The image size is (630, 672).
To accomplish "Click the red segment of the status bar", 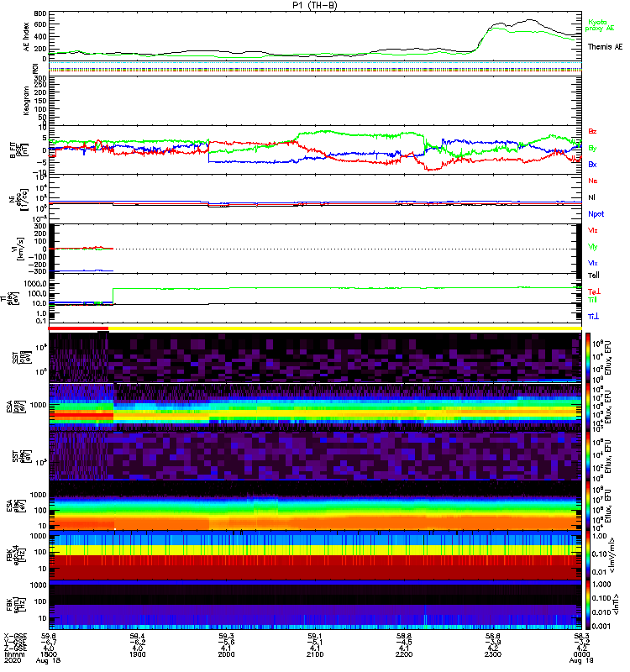I will 80,328.
